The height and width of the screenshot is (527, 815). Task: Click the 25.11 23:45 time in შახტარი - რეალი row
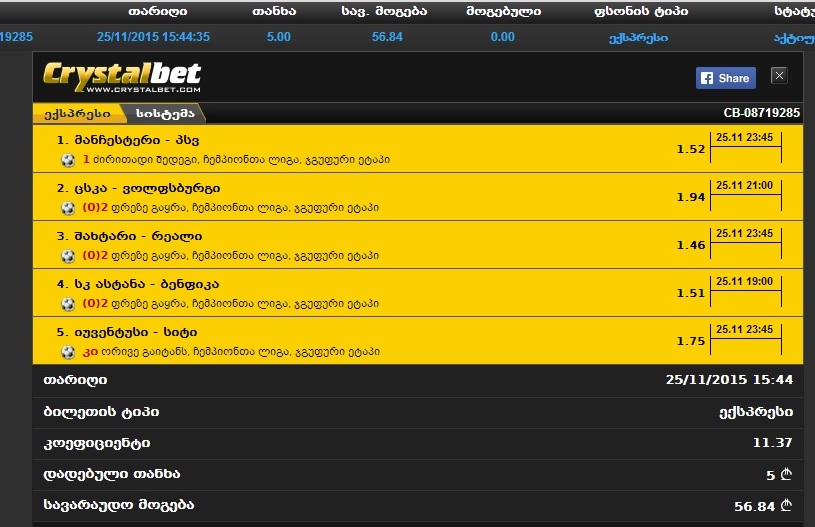click(x=744, y=234)
